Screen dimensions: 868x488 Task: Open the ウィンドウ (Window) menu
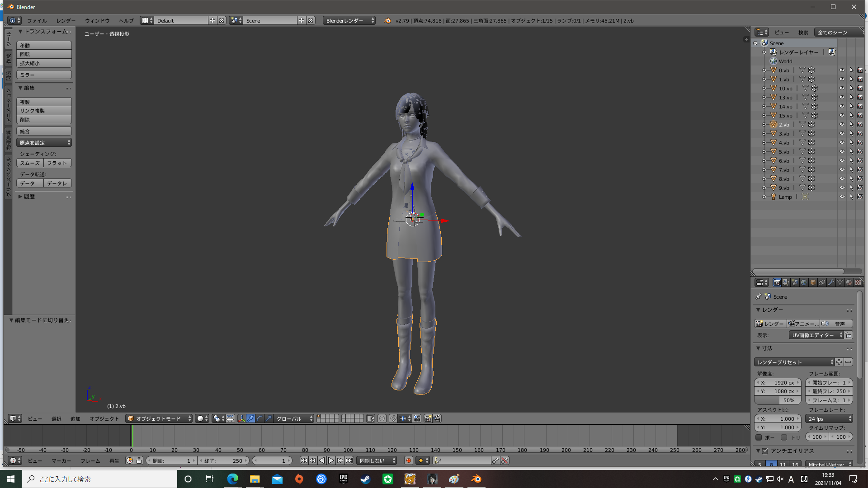(97, 20)
